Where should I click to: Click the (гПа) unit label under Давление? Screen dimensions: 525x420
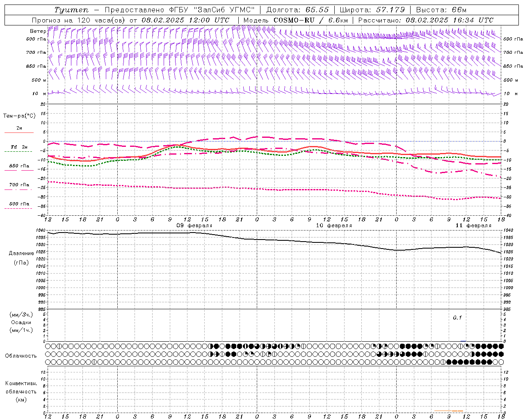21,262
